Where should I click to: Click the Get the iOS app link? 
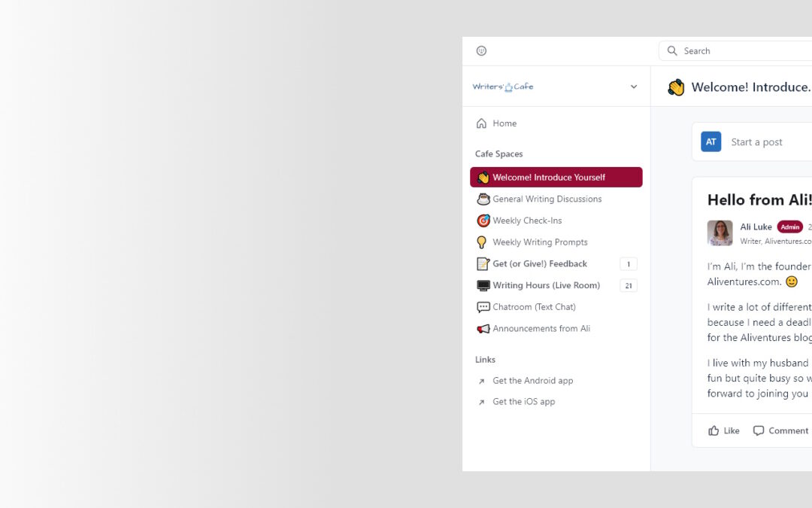coord(523,402)
